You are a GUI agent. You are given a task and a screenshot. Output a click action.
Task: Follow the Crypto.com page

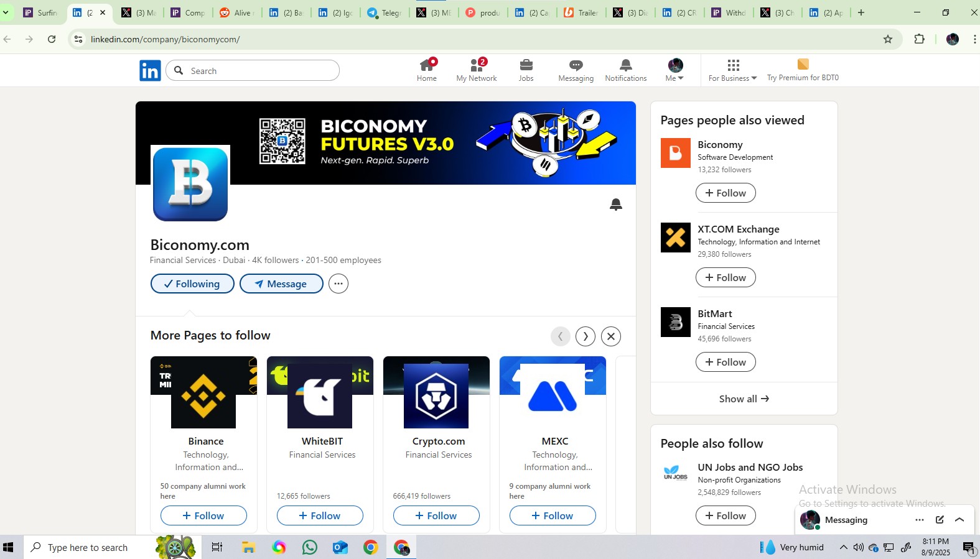point(436,515)
